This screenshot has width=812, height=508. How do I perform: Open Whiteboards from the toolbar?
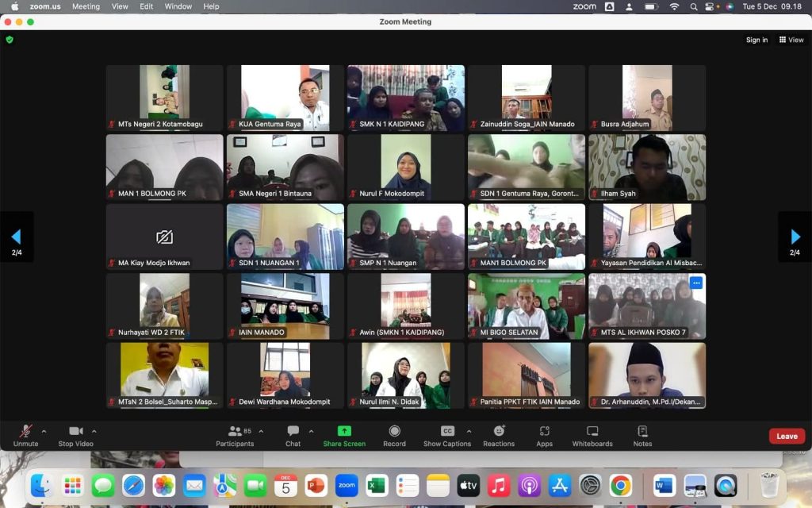click(592, 434)
